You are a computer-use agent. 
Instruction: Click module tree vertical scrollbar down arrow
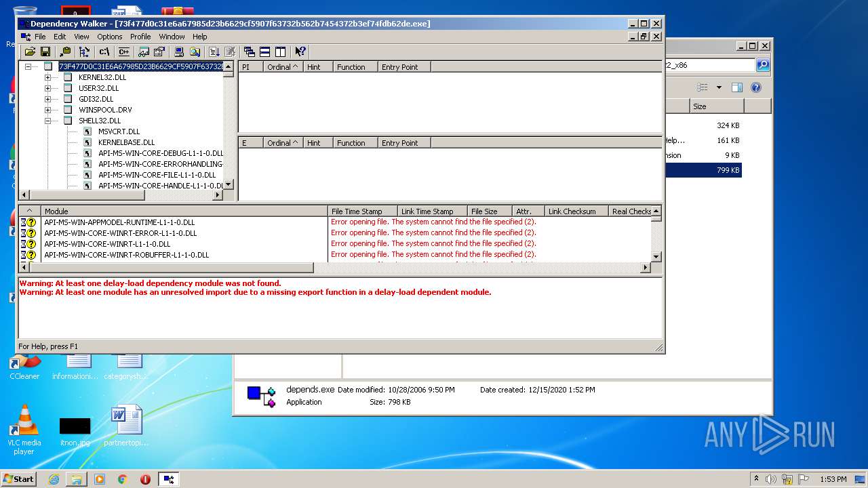(229, 184)
